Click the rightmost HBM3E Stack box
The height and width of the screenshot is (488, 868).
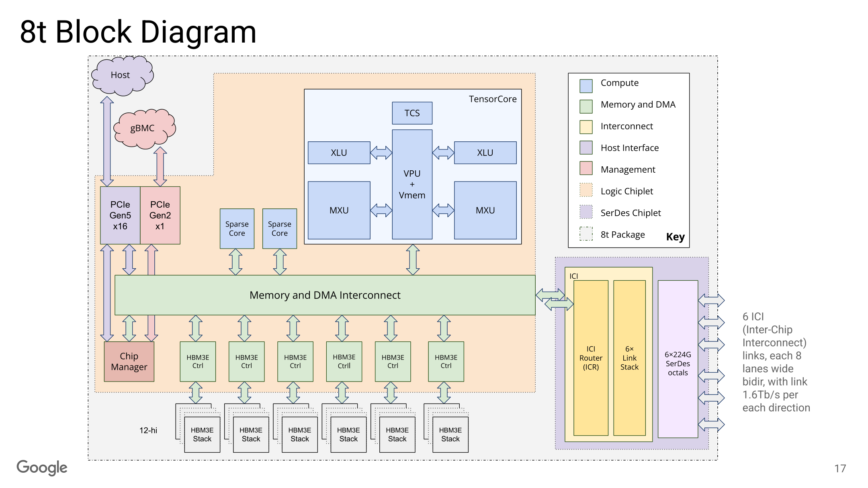pyautogui.click(x=450, y=435)
